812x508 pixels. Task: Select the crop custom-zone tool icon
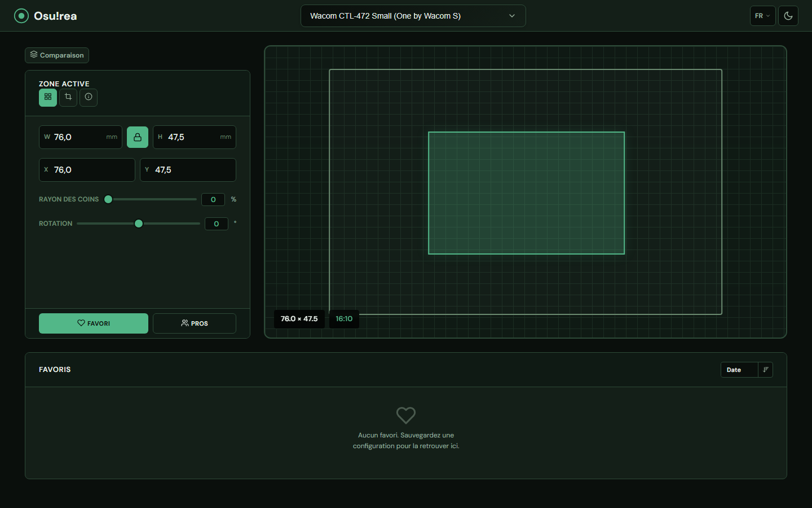pyautogui.click(x=68, y=98)
